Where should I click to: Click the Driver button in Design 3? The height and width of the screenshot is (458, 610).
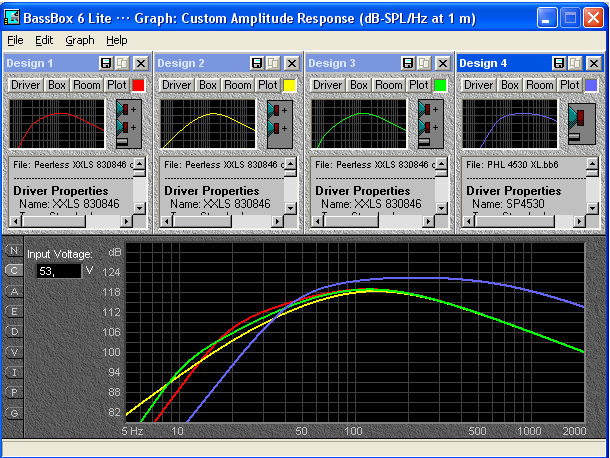click(328, 85)
